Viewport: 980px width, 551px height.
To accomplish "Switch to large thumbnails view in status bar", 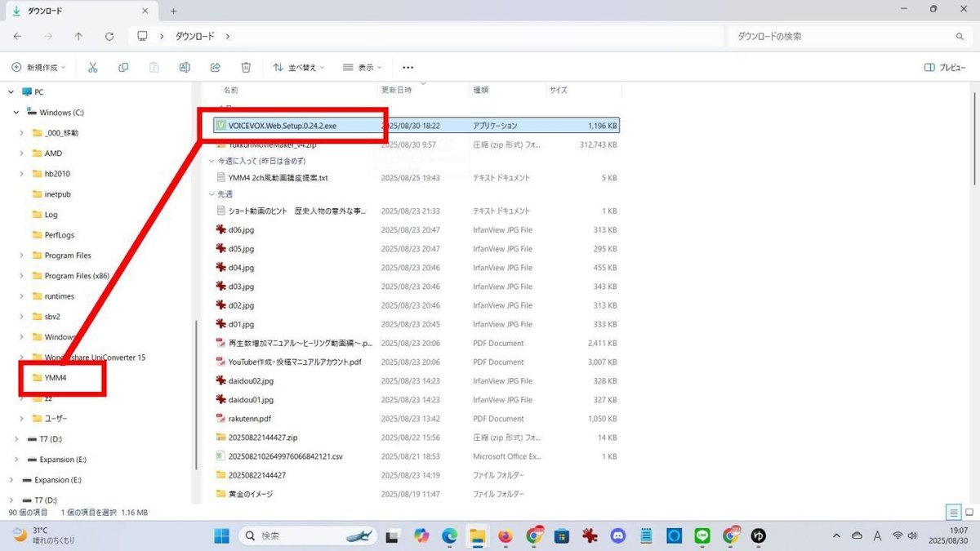I will coord(970,512).
